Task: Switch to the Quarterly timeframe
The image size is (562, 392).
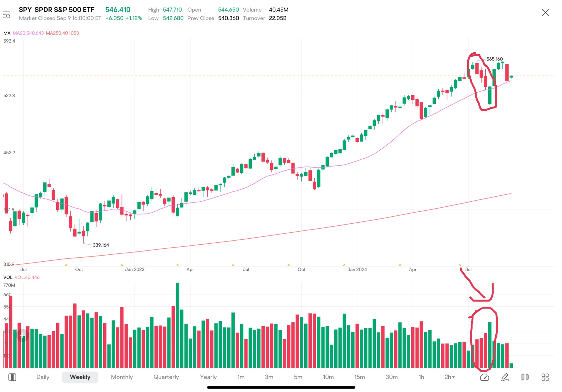Action: pos(166,377)
